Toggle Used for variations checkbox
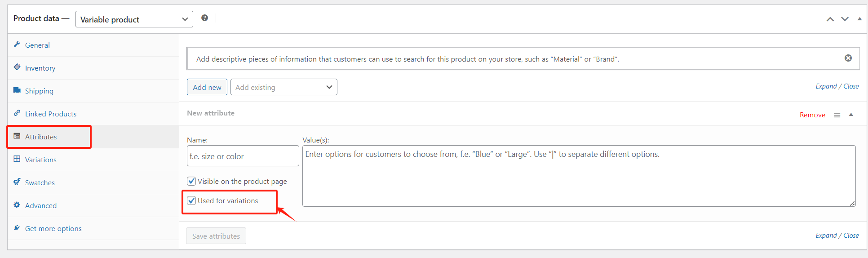868x258 pixels. pyautogui.click(x=191, y=200)
